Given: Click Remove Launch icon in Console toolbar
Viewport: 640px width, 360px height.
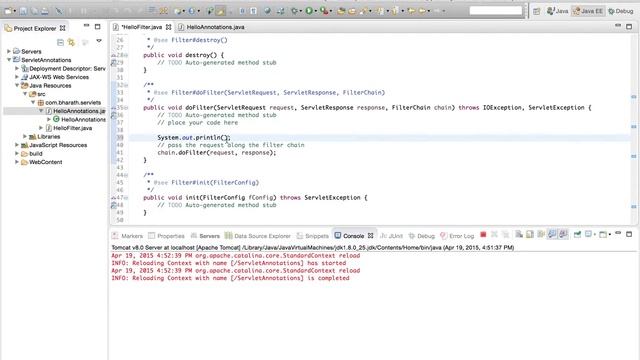Looking at the screenshot, I should [x=494, y=235].
